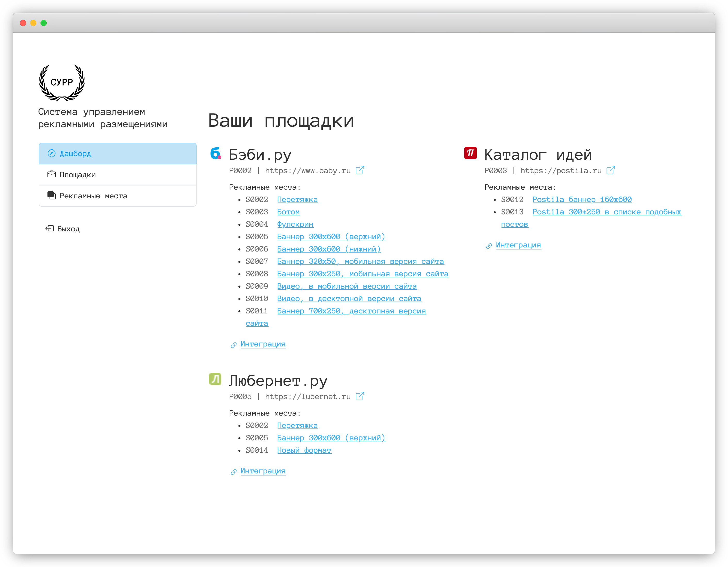
Task: Open Интеграция link under Каталог идей
Action: 518,245
